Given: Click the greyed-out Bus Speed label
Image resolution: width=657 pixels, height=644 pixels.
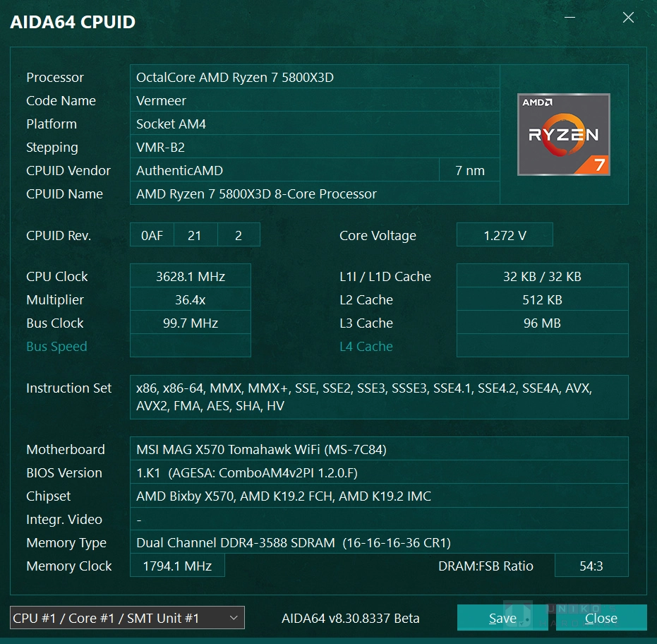Looking at the screenshot, I should 56,346.
